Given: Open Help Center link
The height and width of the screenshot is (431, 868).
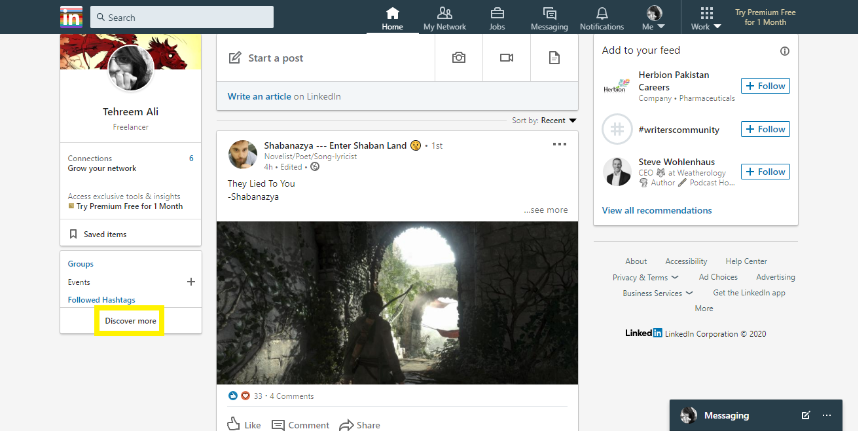Looking at the screenshot, I should pyautogui.click(x=746, y=261).
